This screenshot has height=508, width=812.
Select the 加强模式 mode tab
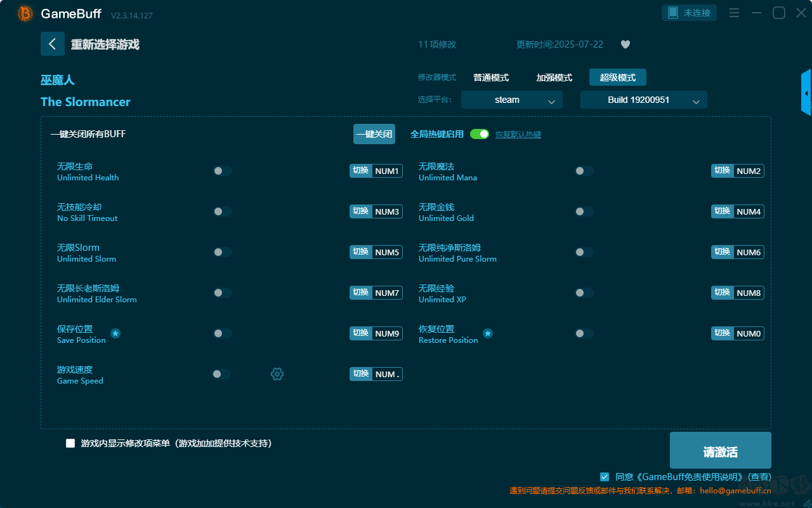click(x=554, y=77)
